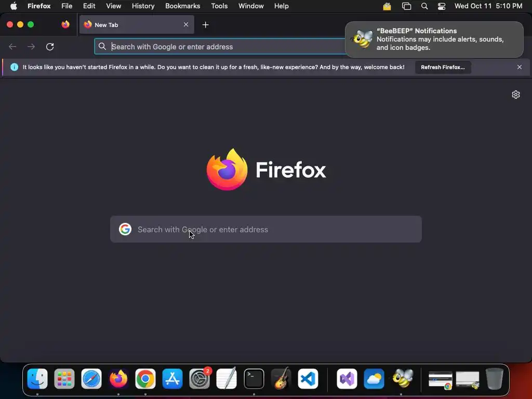532x399 pixels.
Task: Open Control Center in menu bar
Action: pyautogui.click(x=442, y=6)
